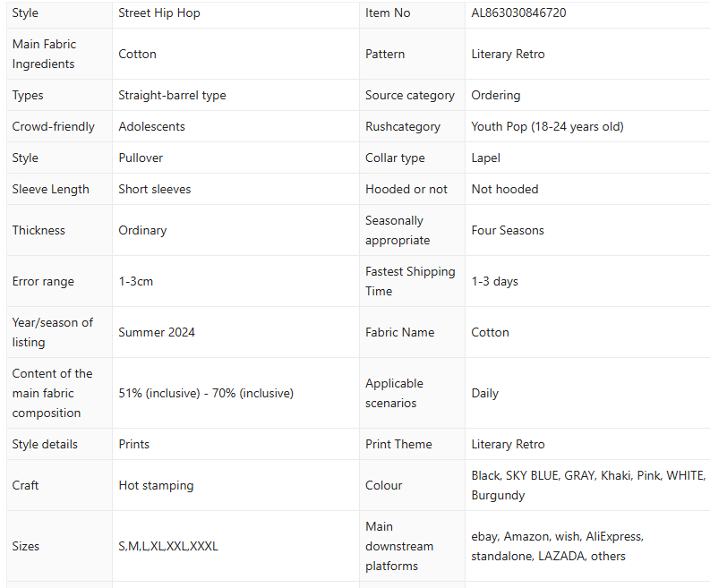Select the downstream platforms list with ebay, Amazon
The height and width of the screenshot is (588, 710).
[557, 546]
